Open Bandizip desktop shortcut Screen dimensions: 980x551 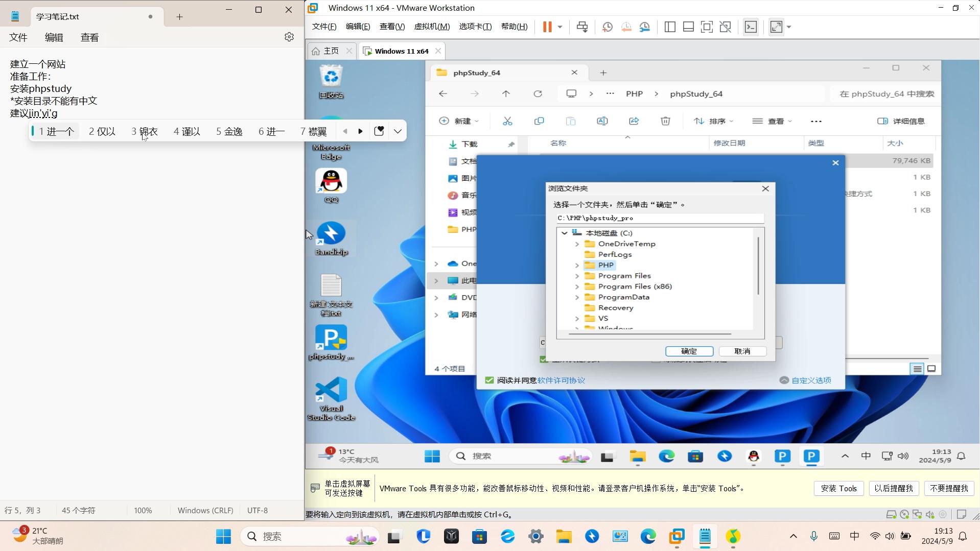coord(331,238)
